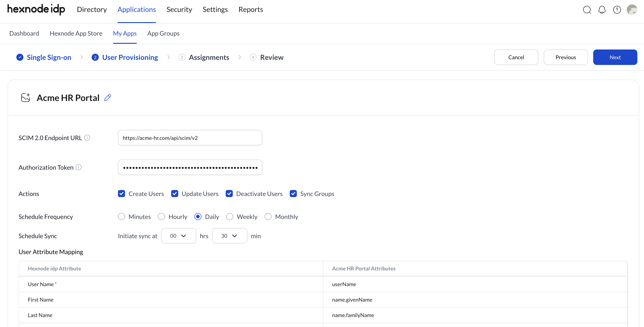
Task: Open the minutes dropdown showing 30
Action: click(229, 236)
